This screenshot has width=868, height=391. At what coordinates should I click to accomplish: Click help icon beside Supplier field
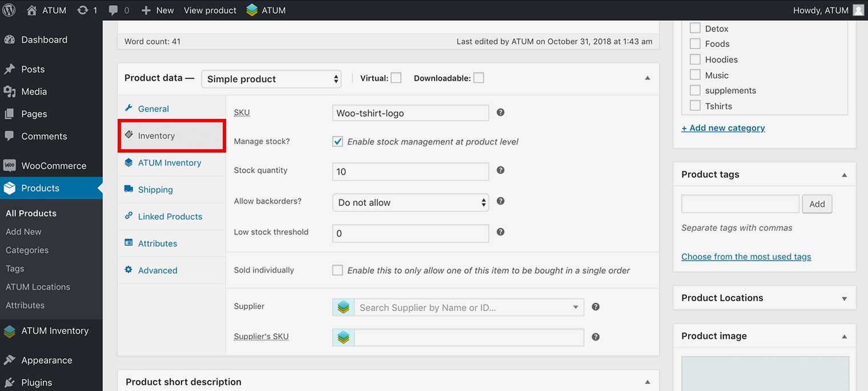coord(595,307)
